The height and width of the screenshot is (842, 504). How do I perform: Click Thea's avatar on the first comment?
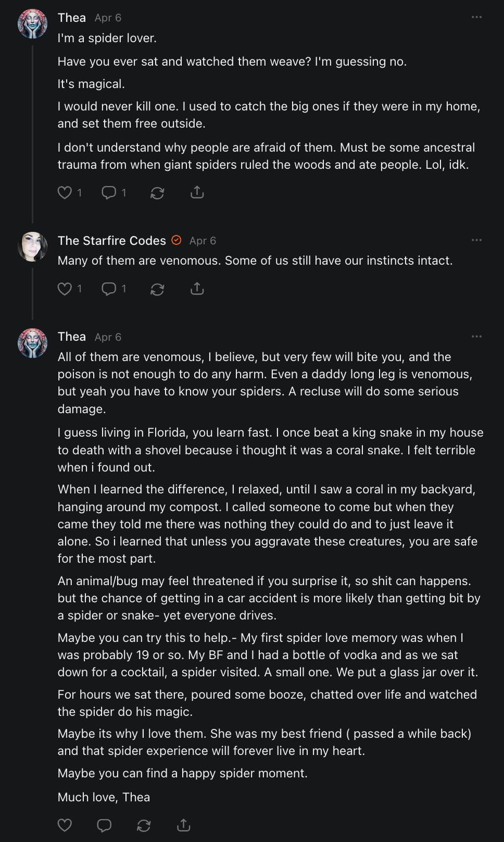(32, 24)
